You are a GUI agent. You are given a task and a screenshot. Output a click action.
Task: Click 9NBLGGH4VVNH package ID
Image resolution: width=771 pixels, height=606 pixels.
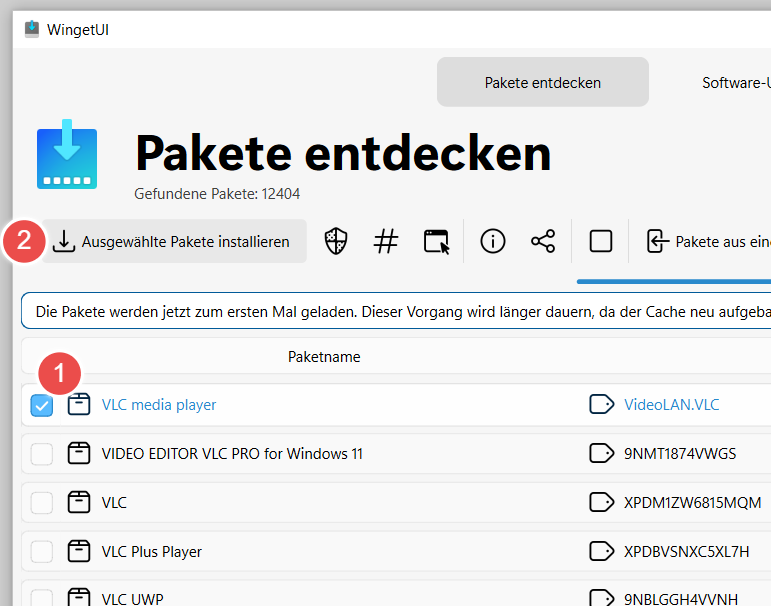click(681, 599)
